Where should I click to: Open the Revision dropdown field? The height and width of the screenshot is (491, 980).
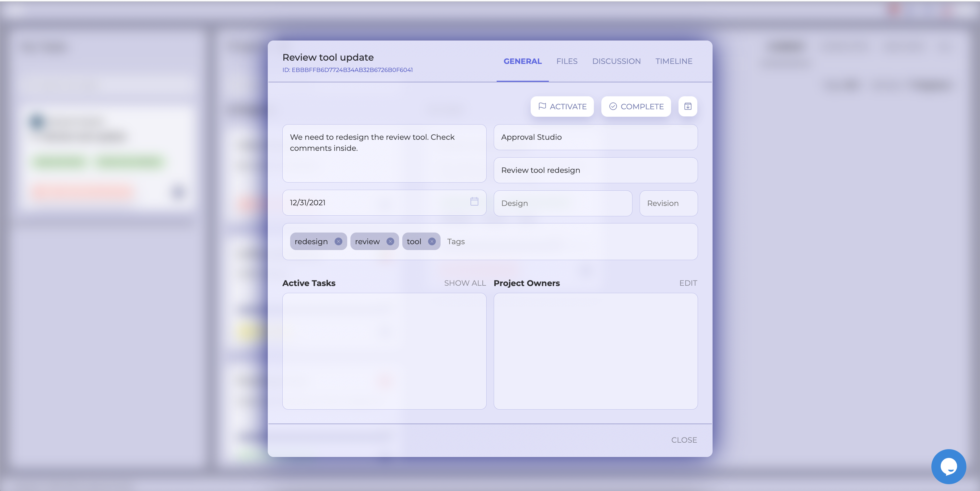(668, 203)
